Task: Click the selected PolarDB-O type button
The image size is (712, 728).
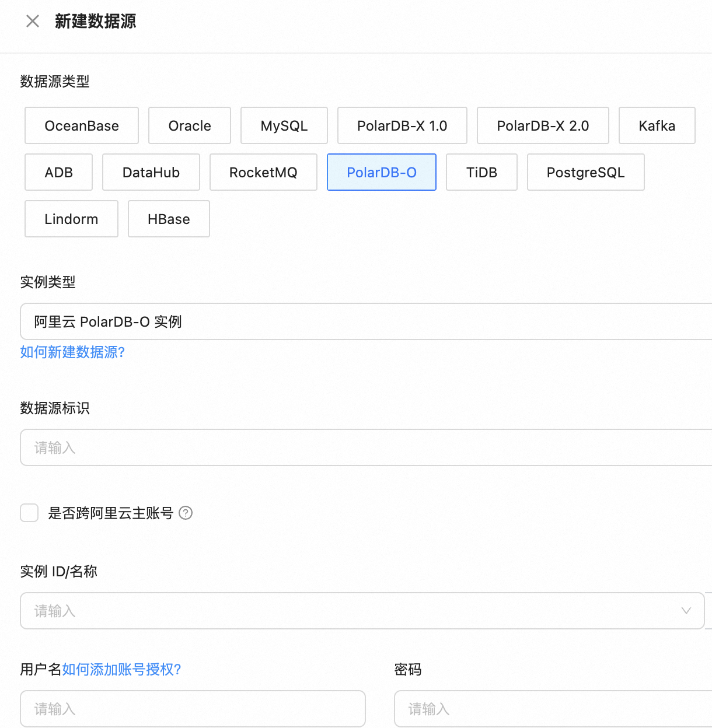Action: [x=382, y=172]
